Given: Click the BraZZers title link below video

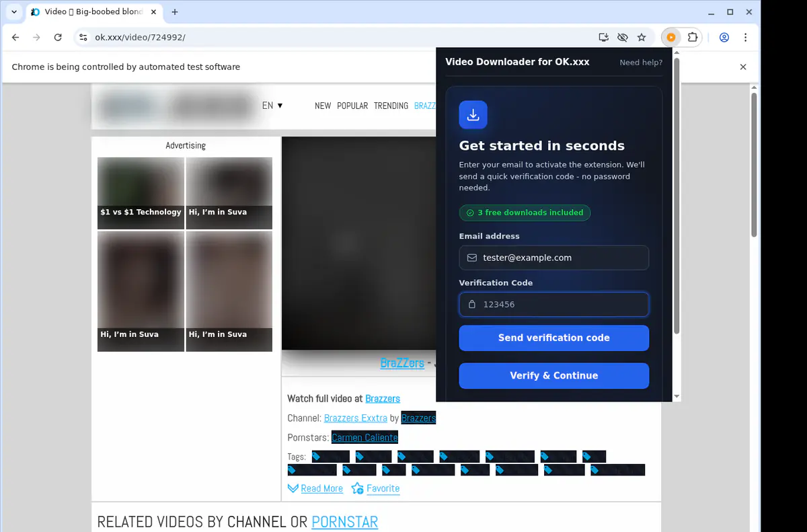Looking at the screenshot, I should pos(402,363).
